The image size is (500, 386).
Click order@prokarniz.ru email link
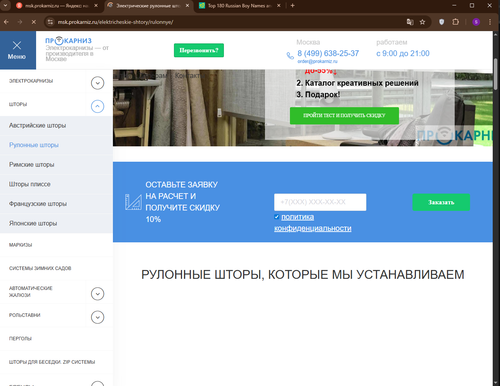317,61
